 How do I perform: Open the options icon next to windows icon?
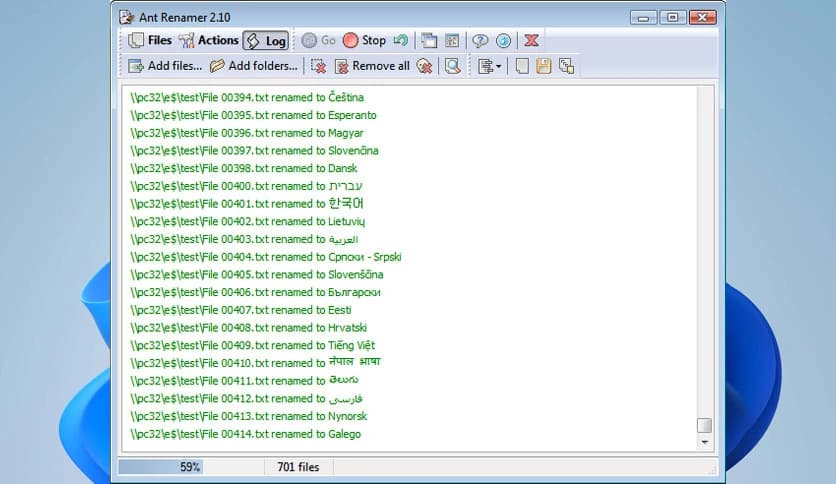(452, 41)
